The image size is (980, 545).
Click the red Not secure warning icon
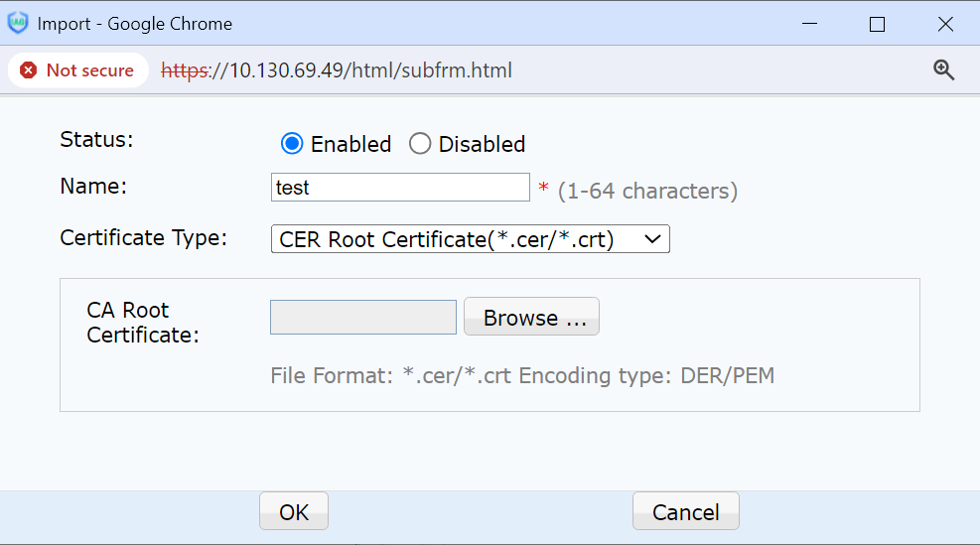click(29, 70)
